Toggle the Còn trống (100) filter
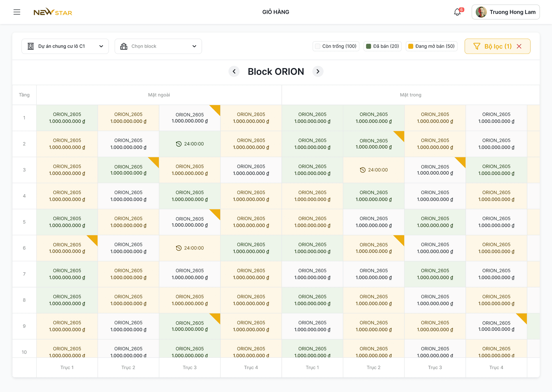Screen dimensions: 552x392 click(336, 46)
